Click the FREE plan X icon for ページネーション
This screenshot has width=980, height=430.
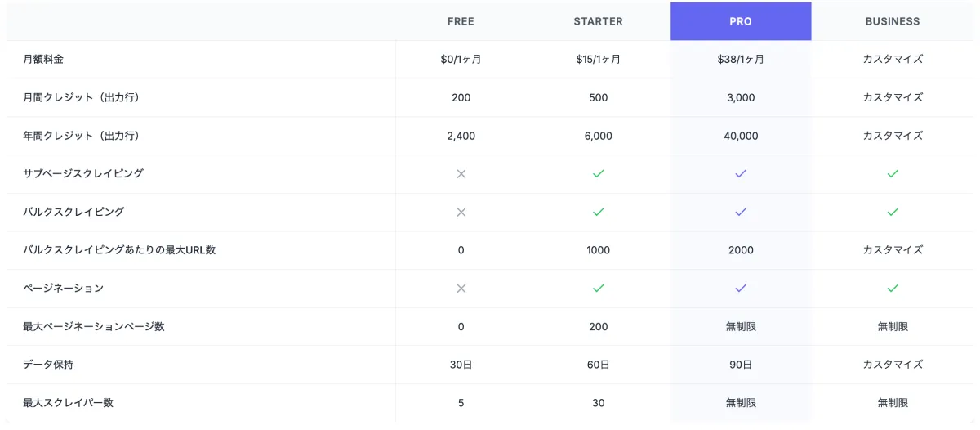pyautogui.click(x=461, y=288)
